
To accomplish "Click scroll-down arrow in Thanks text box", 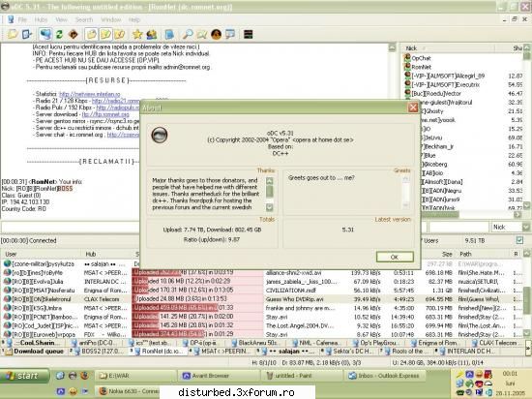I will (x=270, y=206).
